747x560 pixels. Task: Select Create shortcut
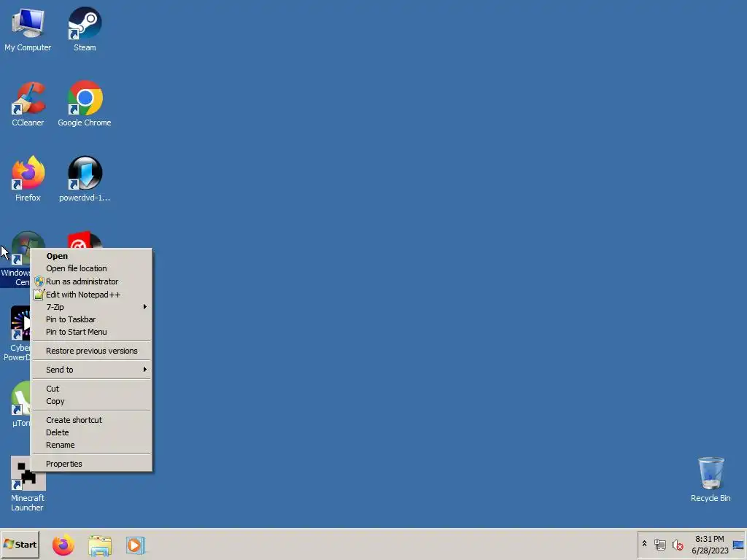click(91, 420)
